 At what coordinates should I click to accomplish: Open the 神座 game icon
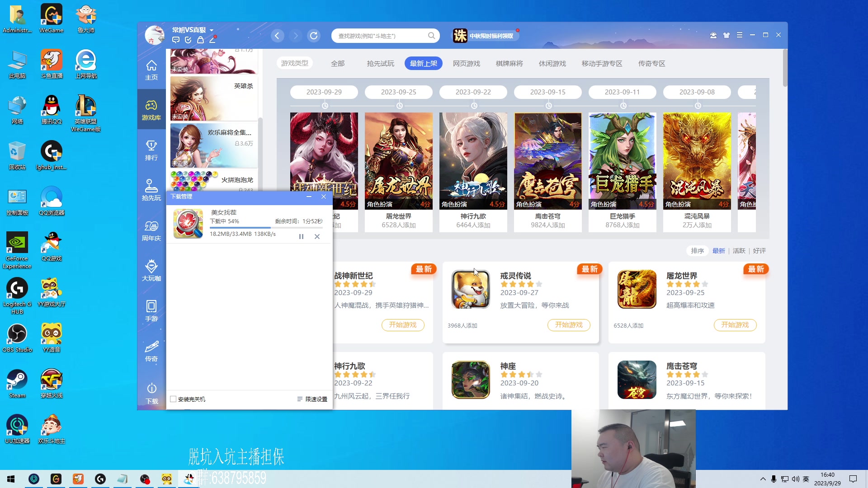click(471, 380)
